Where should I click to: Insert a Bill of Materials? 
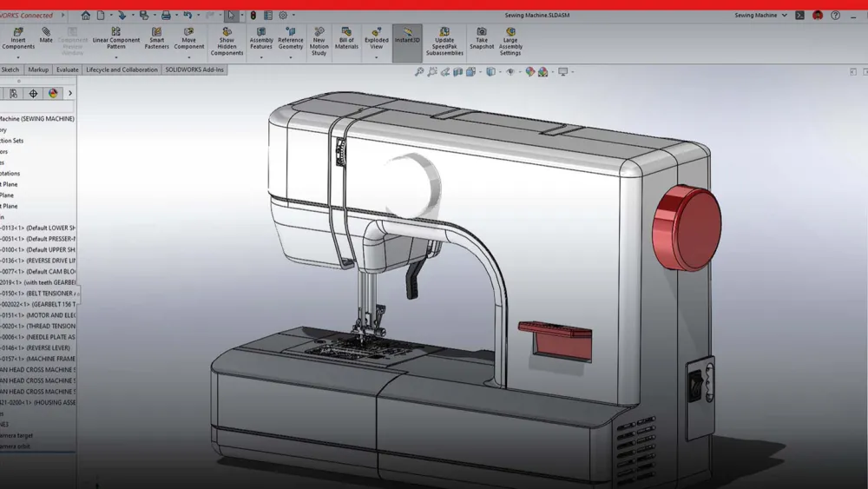coord(346,39)
